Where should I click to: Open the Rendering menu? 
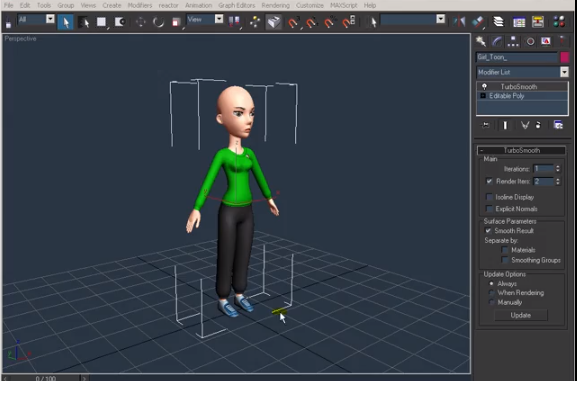[275, 5]
